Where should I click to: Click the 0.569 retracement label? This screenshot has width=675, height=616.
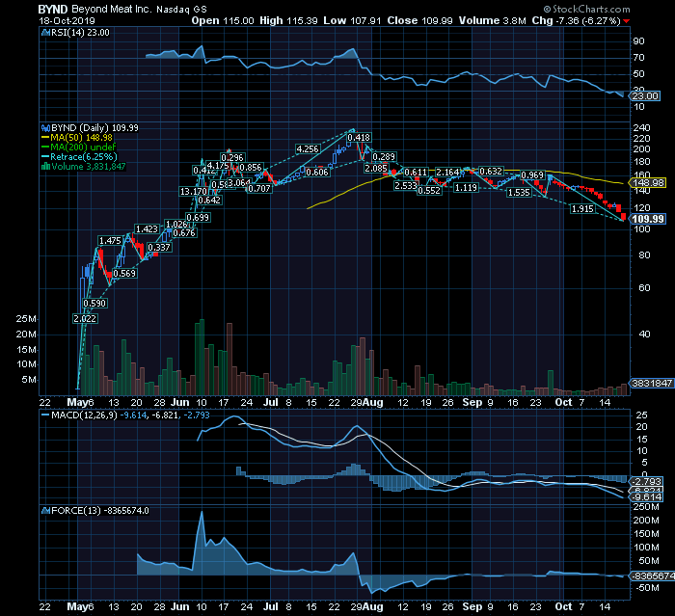point(124,273)
